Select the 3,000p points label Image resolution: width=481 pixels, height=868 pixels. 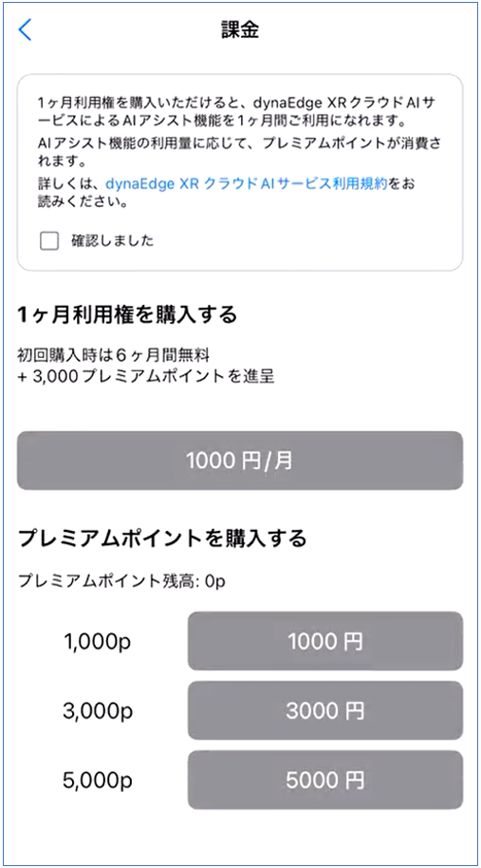coord(98,710)
